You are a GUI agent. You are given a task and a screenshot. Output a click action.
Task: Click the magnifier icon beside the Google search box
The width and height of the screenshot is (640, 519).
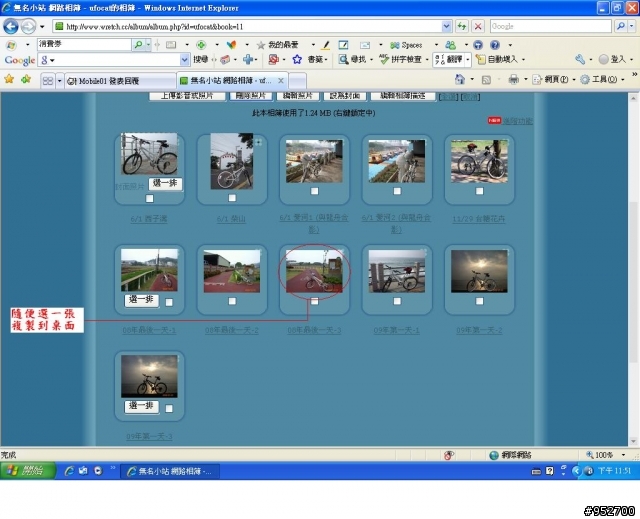(x=620, y=26)
